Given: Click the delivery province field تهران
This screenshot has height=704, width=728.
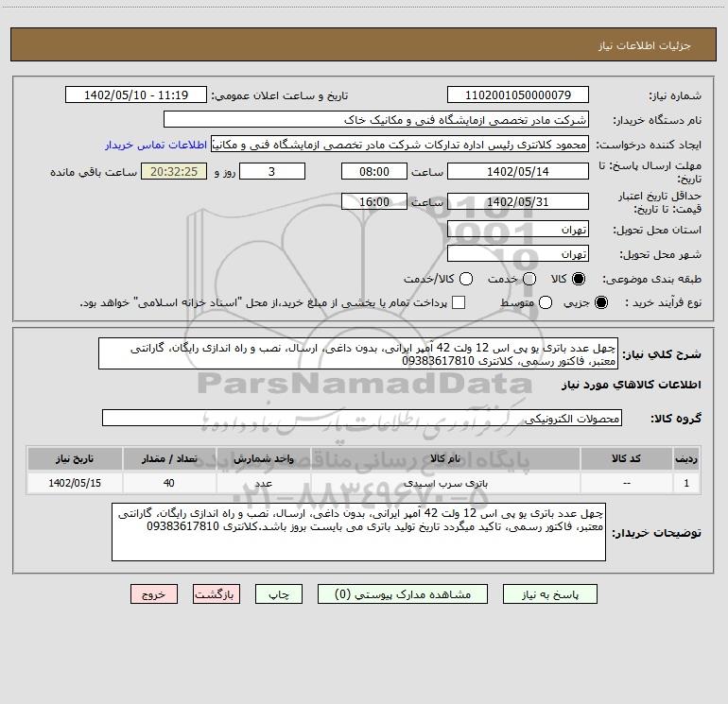Looking at the screenshot, I should pyautogui.click(x=518, y=229).
